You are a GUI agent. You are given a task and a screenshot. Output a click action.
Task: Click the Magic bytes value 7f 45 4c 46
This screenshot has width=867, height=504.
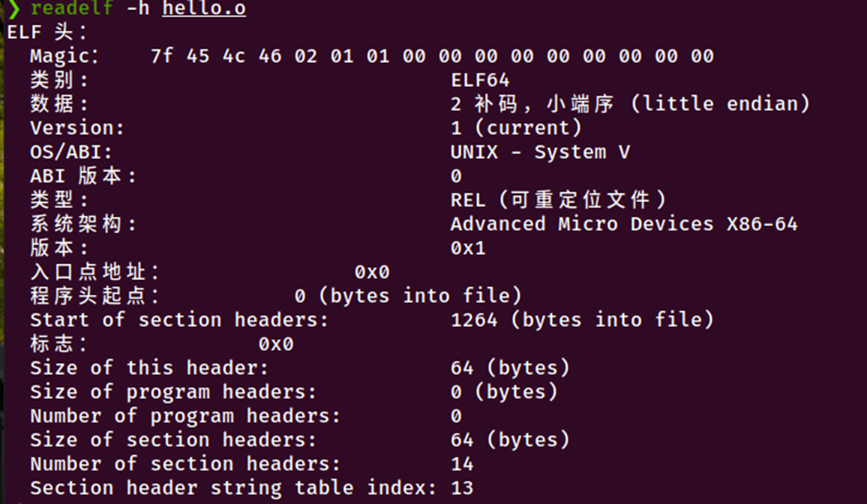coord(216,57)
